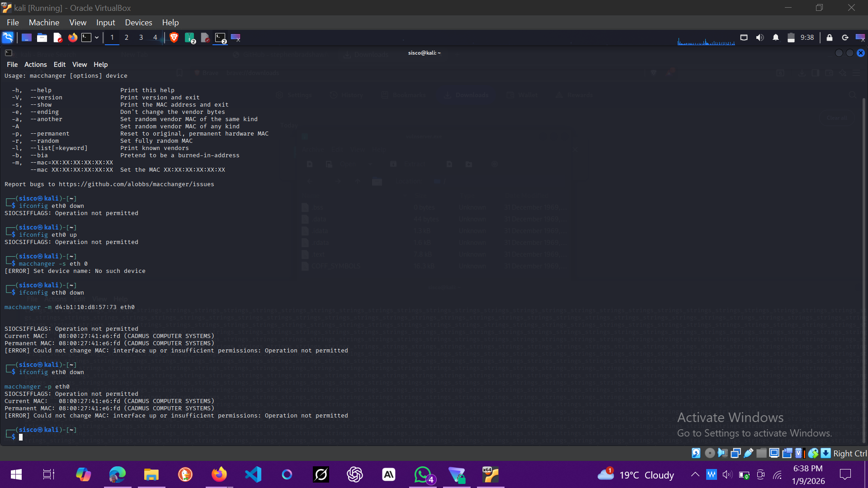
Task: Open the terminal Edit menu
Action: [x=60, y=65]
